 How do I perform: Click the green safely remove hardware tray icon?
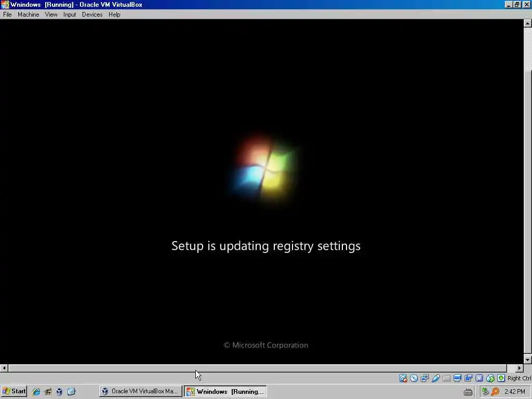point(486,392)
